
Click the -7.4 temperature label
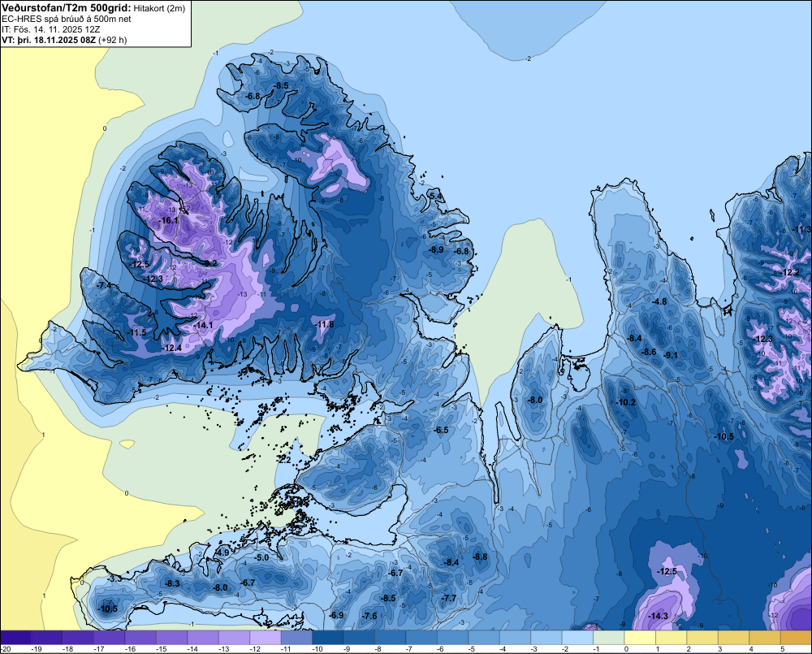point(104,285)
